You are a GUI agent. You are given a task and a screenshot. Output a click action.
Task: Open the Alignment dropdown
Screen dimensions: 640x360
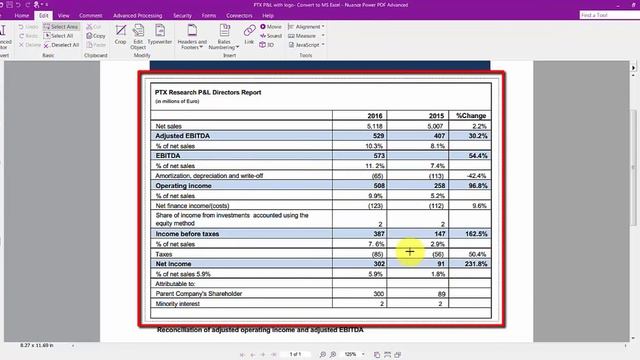306,27
